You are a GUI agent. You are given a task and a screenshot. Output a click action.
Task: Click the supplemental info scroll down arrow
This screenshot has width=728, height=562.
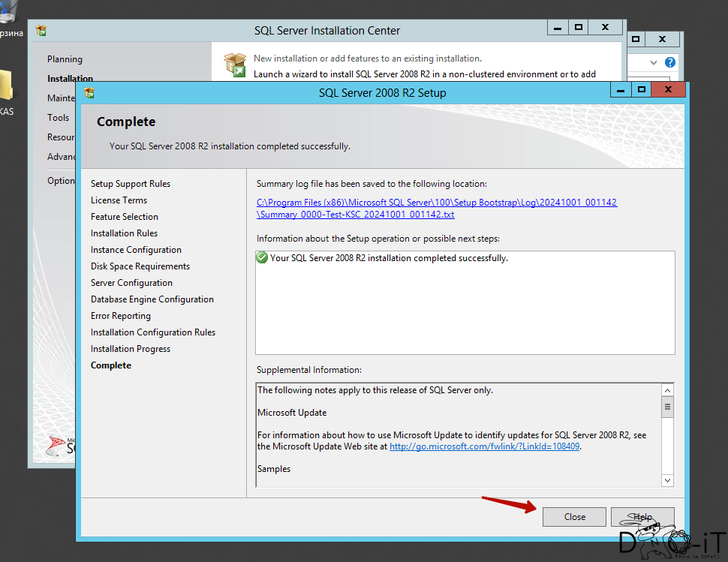pyautogui.click(x=667, y=480)
